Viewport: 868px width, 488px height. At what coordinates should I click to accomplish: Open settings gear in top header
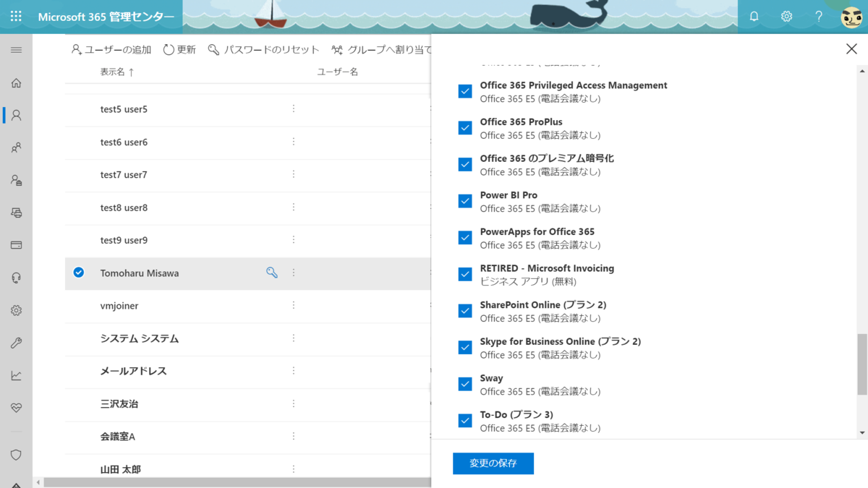(786, 16)
